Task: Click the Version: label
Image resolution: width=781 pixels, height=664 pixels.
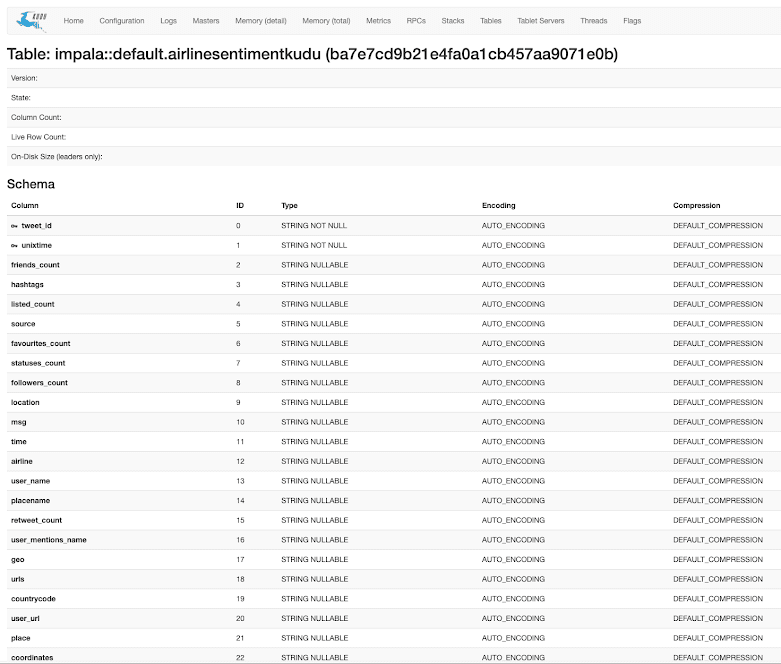Action: pos(24,78)
